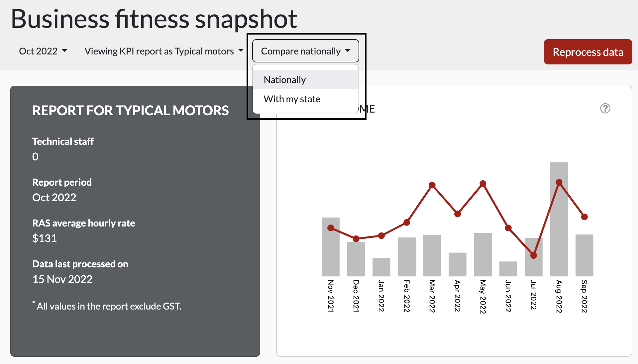Image resolution: width=638 pixels, height=364 pixels.
Task: Click the Nov 2021 grey bar
Action: coord(330,256)
